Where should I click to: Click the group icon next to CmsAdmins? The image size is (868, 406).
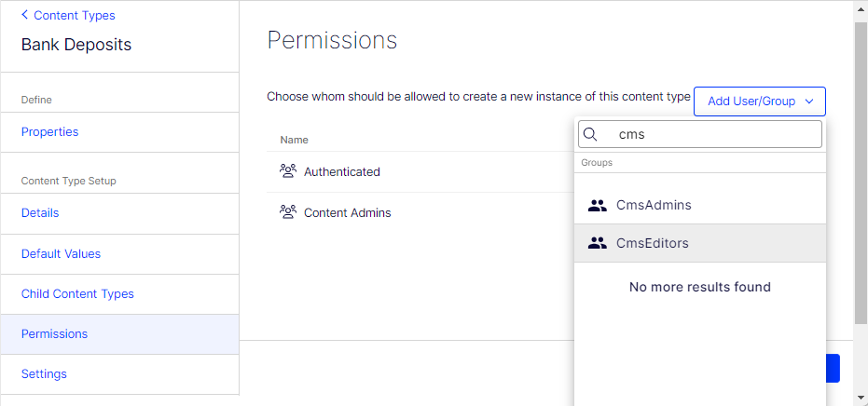(x=598, y=205)
